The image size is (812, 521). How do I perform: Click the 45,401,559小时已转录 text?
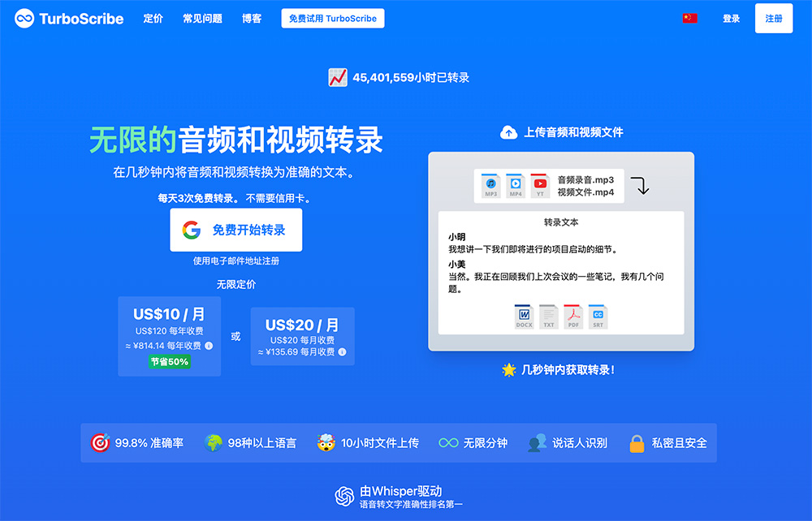[411, 78]
